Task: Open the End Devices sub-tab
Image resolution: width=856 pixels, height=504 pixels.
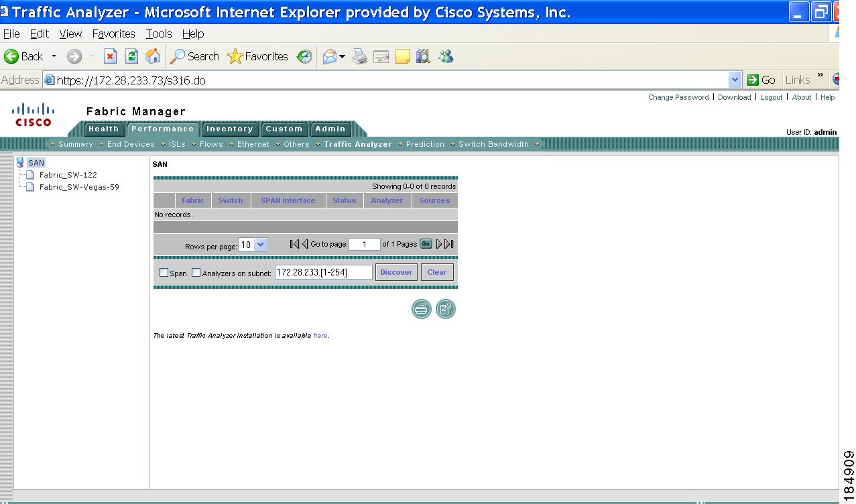Action: point(131,144)
